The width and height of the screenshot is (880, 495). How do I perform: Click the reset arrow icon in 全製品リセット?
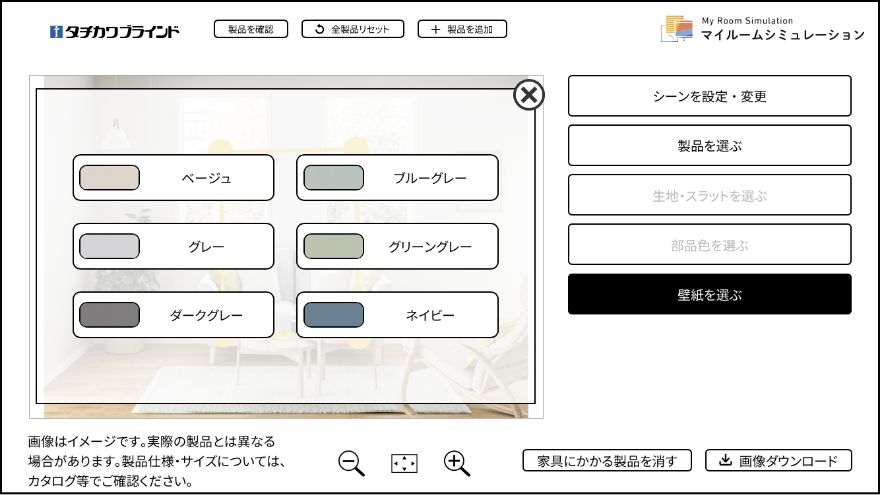pos(319,29)
